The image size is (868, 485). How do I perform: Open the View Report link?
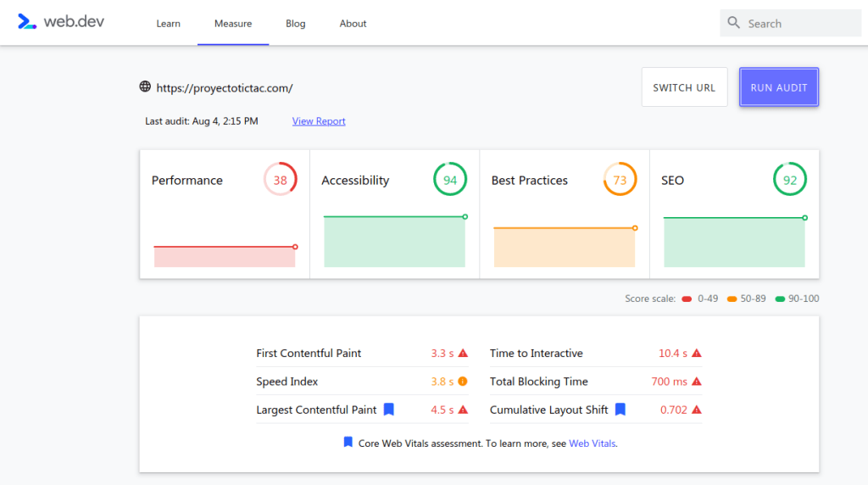(319, 121)
